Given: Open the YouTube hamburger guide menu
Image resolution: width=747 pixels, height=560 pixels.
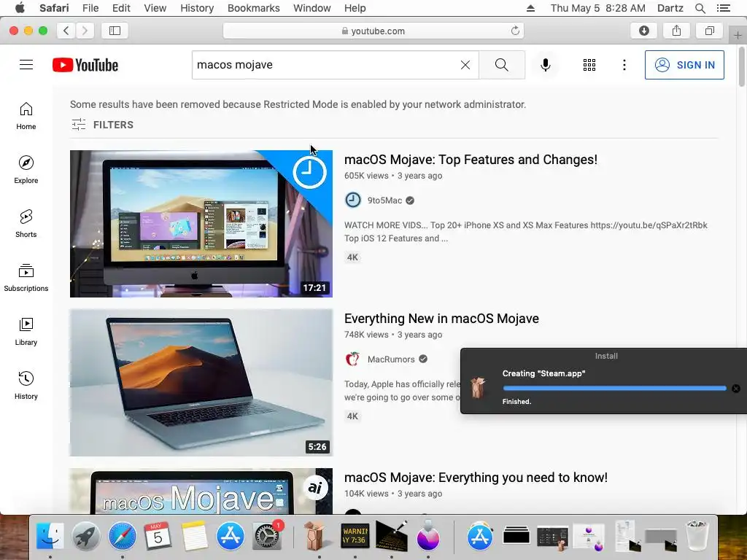Looking at the screenshot, I should pyautogui.click(x=26, y=65).
